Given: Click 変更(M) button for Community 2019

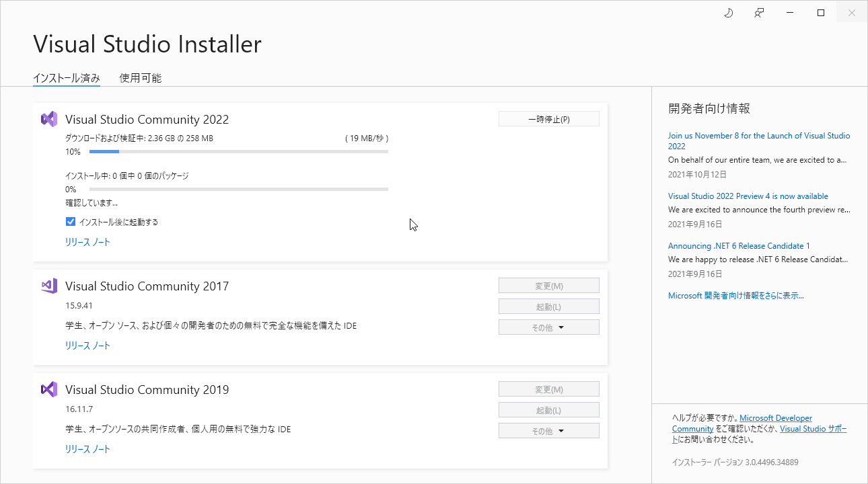Looking at the screenshot, I should [x=548, y=389].
